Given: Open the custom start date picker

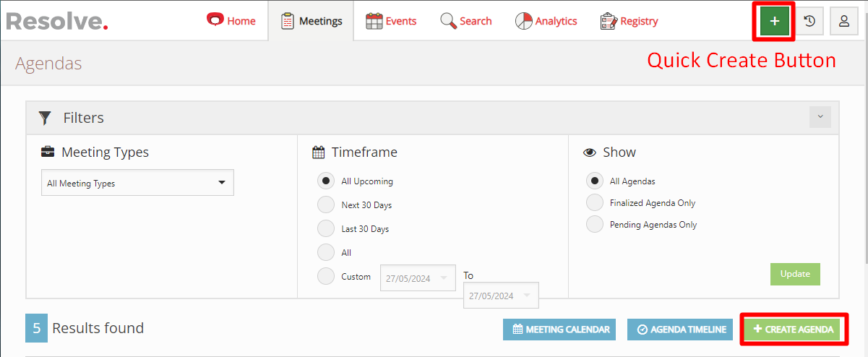Looking at the screenshot, I should (418, 278).
